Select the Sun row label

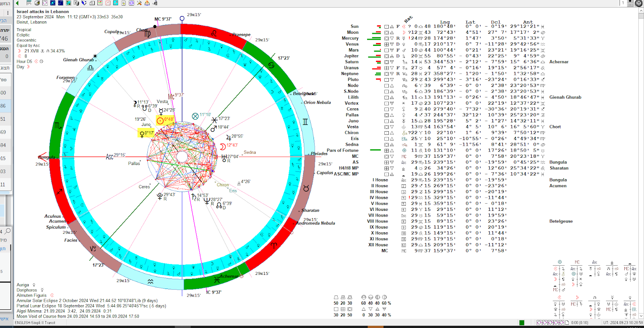pyautogui.click(x=354, y=27)
